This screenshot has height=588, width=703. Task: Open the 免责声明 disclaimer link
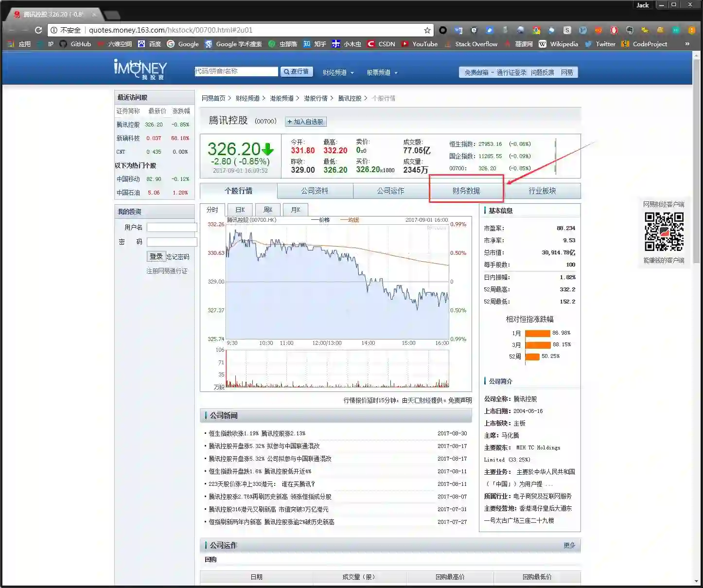click(460, 400)
